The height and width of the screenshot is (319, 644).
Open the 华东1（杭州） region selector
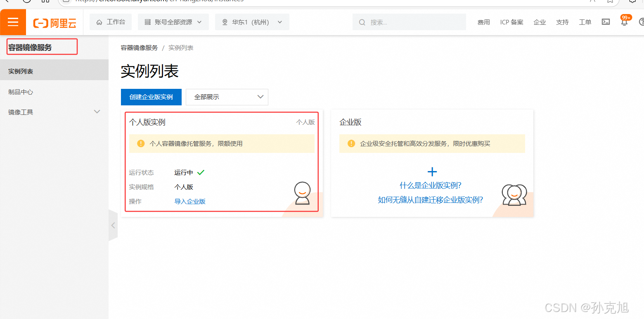(252, 22)
